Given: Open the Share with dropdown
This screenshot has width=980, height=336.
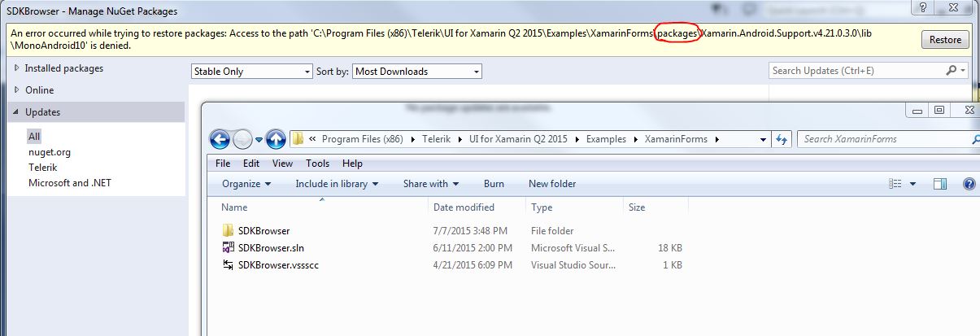Looking at the screenshot, I should (431, 184).
